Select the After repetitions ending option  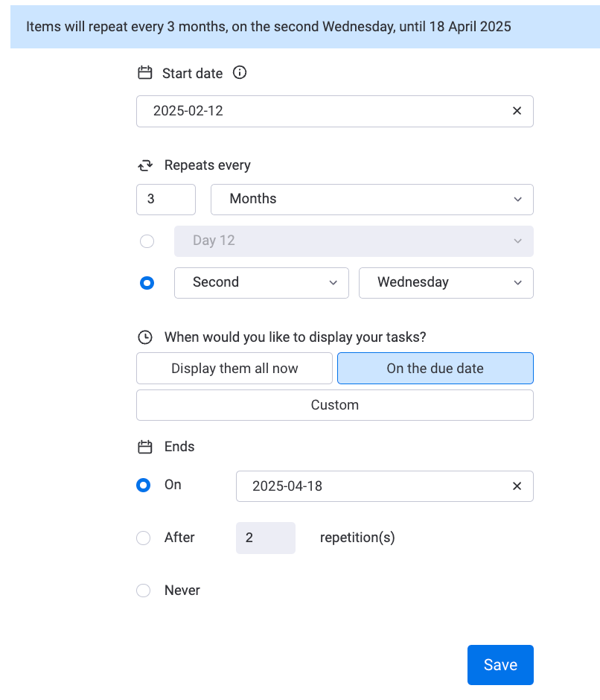(x=143, y=538)
